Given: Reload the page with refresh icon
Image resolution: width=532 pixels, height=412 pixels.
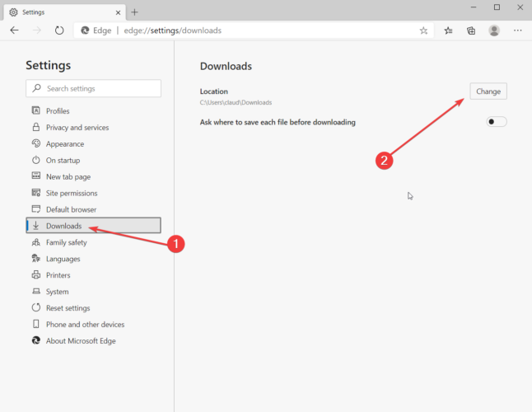Looking at the screenshot, I should [x=59, y=30].
